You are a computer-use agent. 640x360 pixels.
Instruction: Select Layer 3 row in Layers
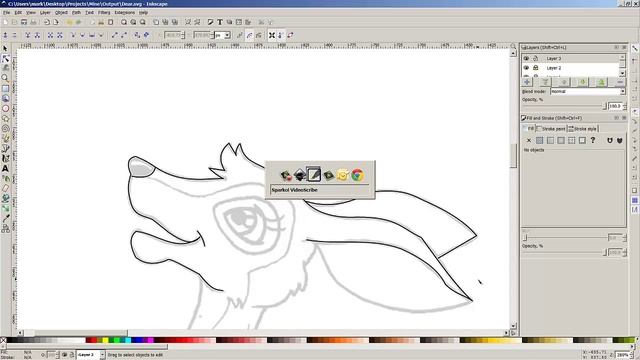click(x=571, y=58)
